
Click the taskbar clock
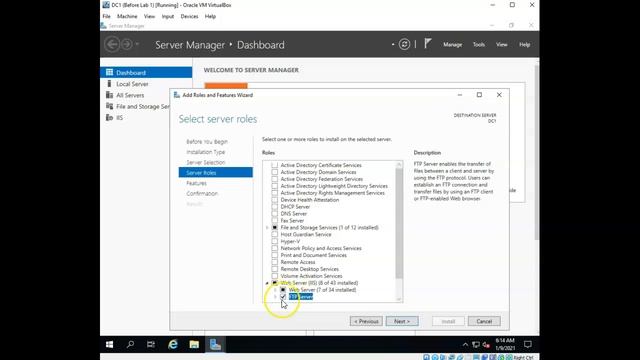click(505, 344)
